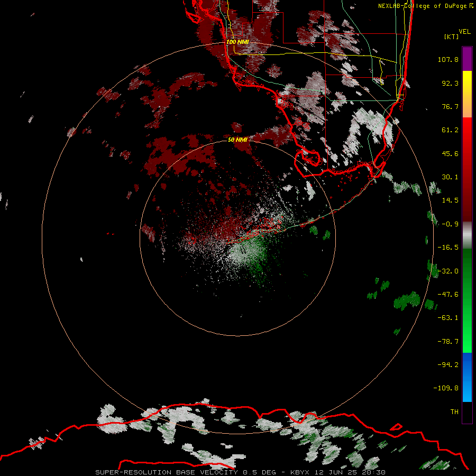
Task: Pick the blue segment of the velocity scale
Action: tap(467, 377)
